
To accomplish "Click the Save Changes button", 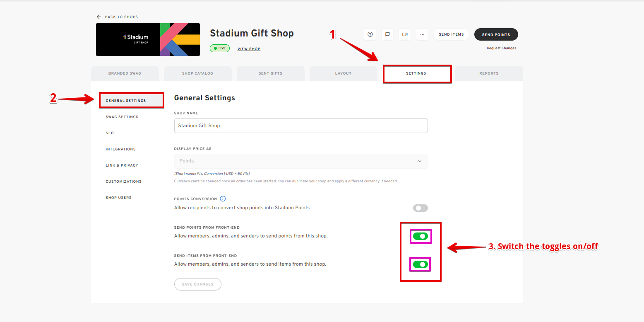I will (198, 284).
